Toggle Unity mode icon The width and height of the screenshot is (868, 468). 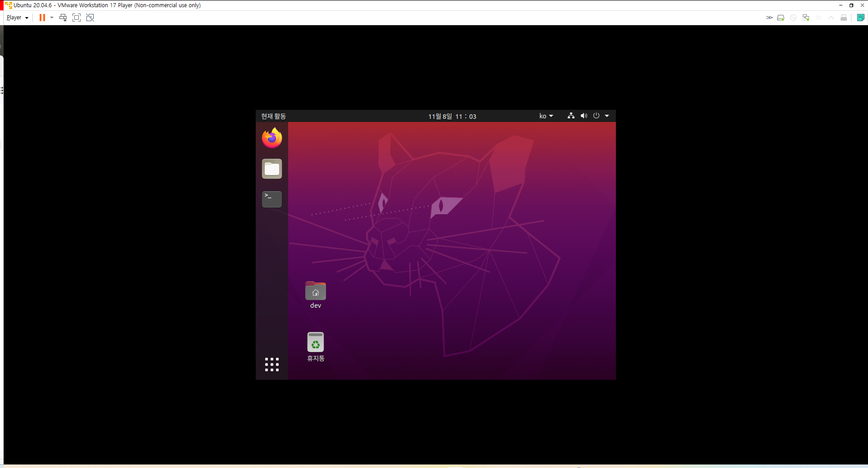(90, 18)
